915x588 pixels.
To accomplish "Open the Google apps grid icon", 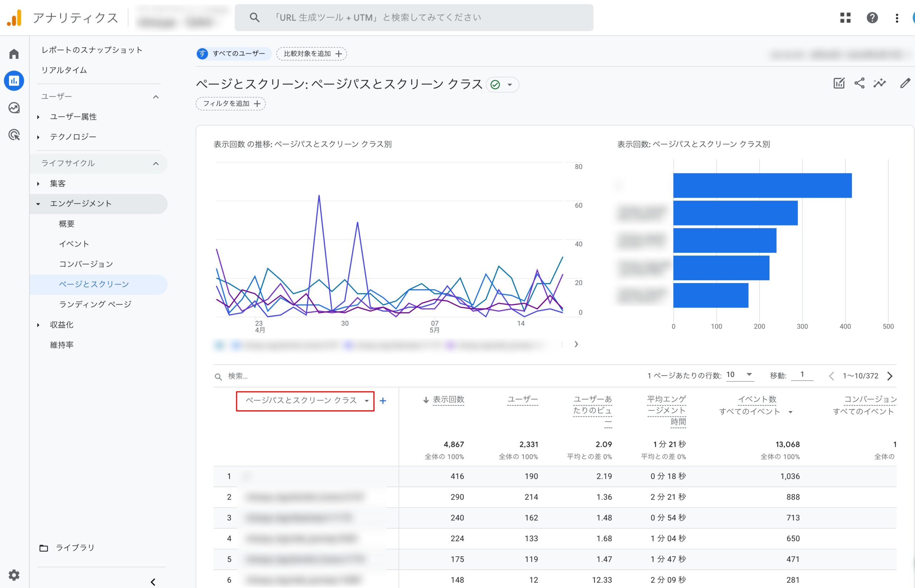I will [846, 18].
